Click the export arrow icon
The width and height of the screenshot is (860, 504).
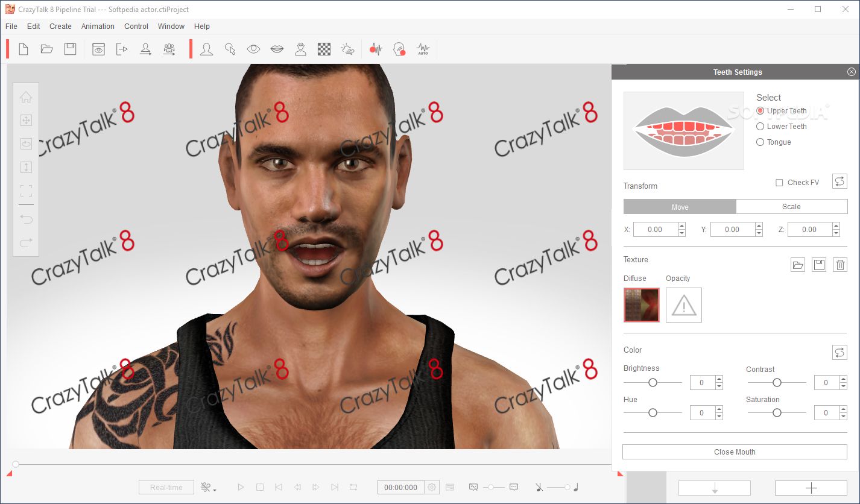point(122,49)
